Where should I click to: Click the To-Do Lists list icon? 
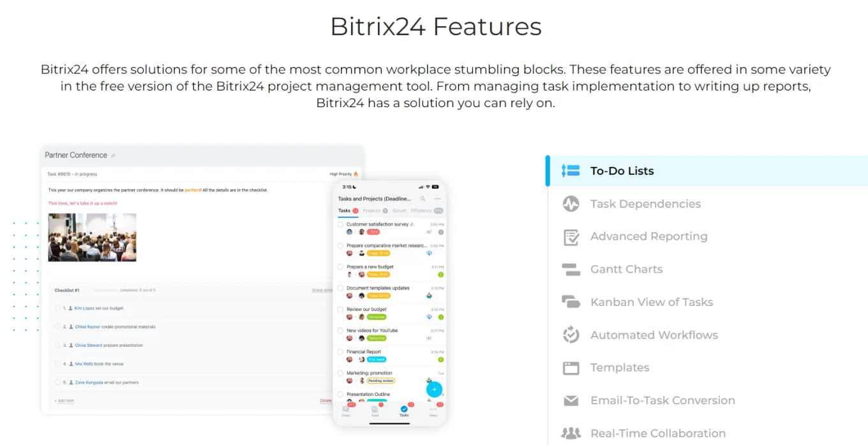coord(571,171)
